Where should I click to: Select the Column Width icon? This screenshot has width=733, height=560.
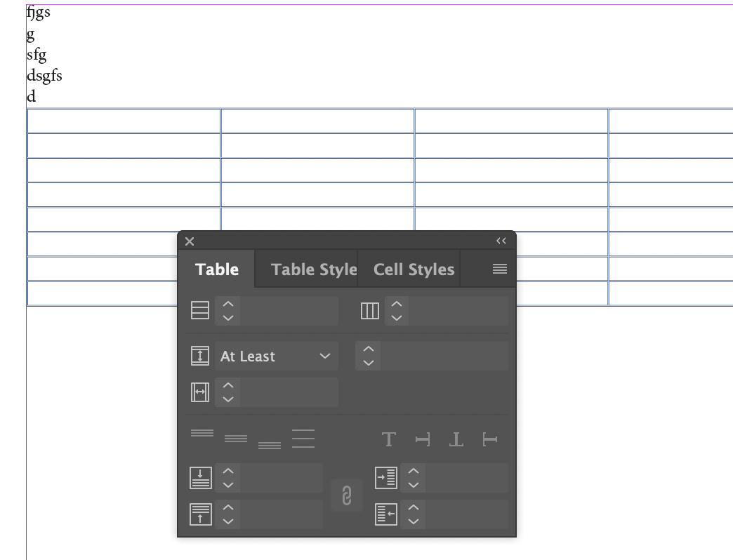(x=200, y=392)
